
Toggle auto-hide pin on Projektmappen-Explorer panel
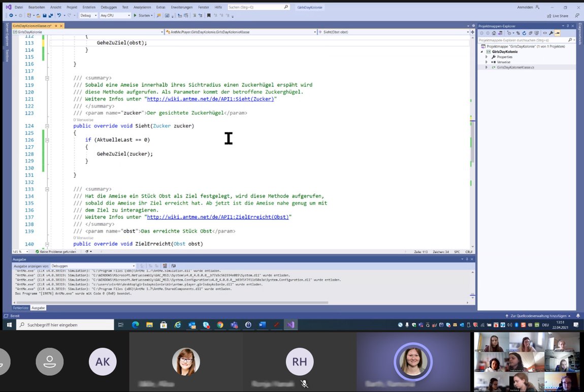pos(568,26)
